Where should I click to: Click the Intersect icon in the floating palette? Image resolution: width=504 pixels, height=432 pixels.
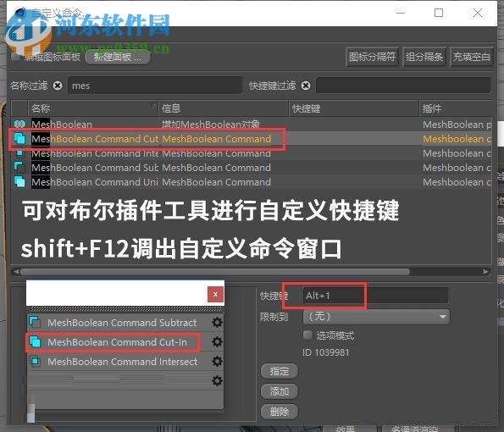click(35, 362)
